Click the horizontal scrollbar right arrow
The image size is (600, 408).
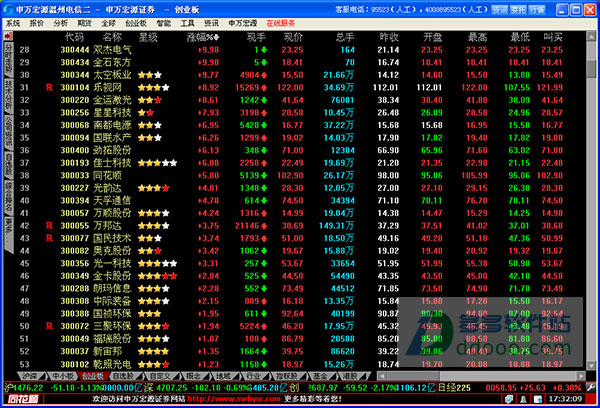coord(581,376)
